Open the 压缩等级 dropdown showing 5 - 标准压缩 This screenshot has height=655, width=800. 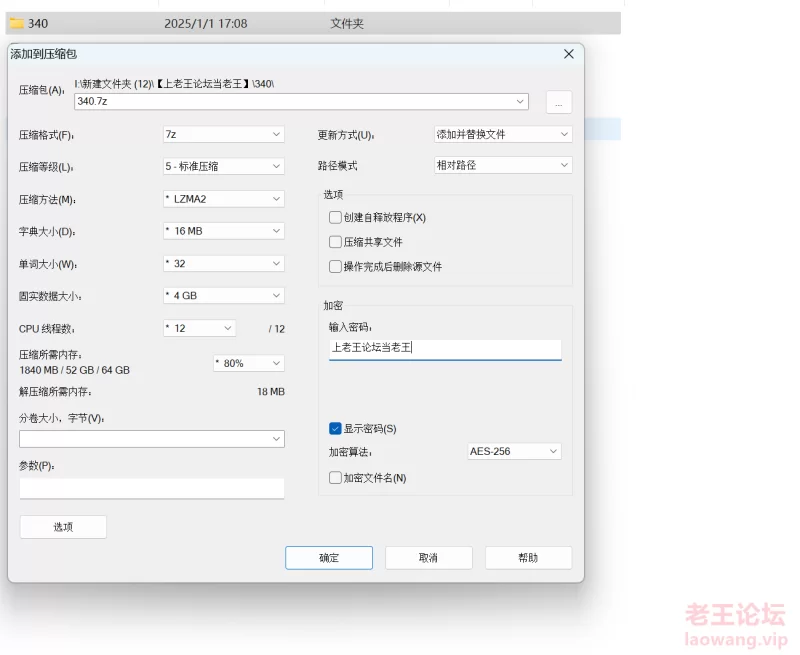(x=223, y=166)
